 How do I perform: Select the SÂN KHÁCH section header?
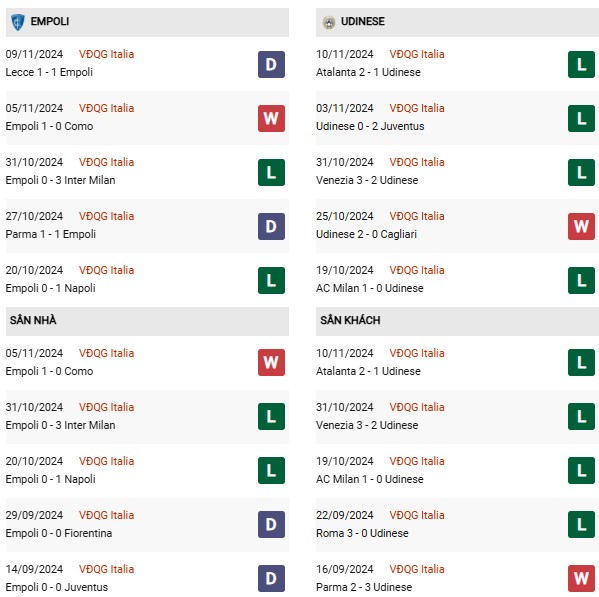(457, 321)
